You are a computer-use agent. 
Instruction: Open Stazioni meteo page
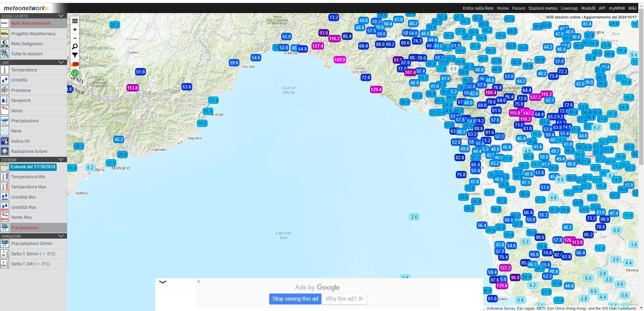pyautogui.click(x=543, y=8)
